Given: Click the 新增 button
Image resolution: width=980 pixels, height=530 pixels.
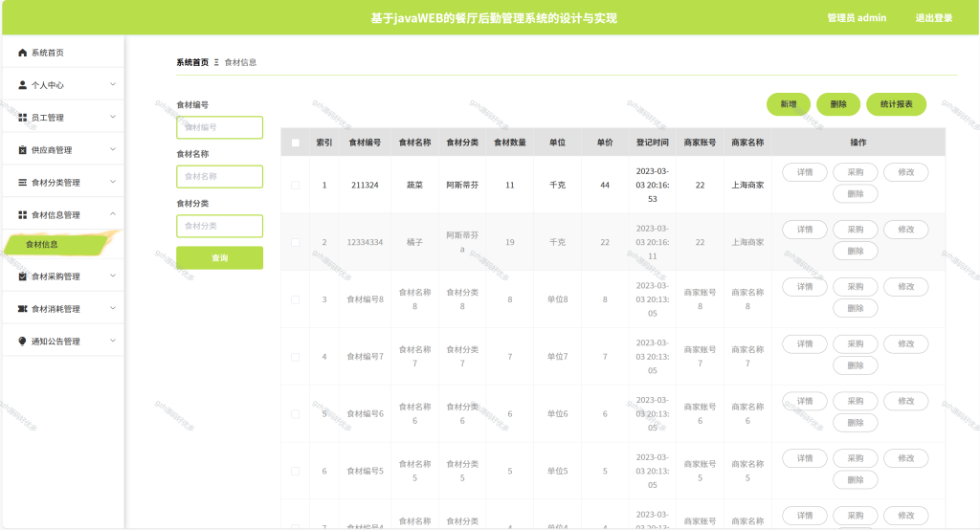Looking at the screenshot, I should [789, 104].
